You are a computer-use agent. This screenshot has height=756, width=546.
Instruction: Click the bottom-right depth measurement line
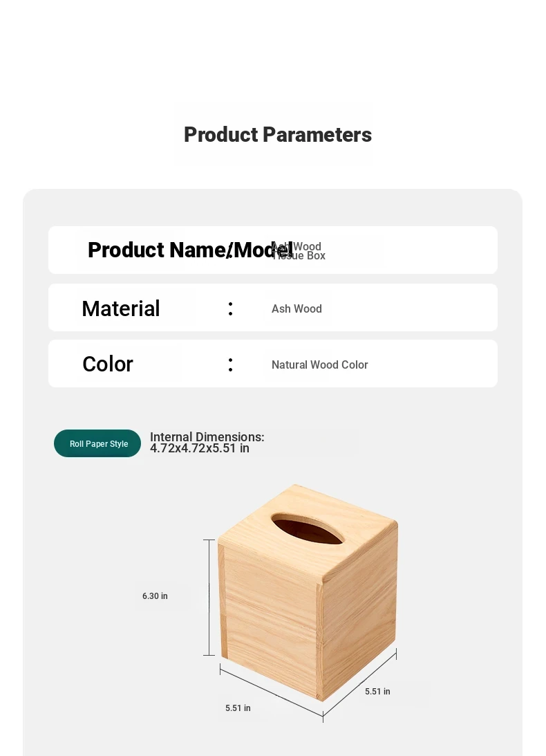coord(360,685)
